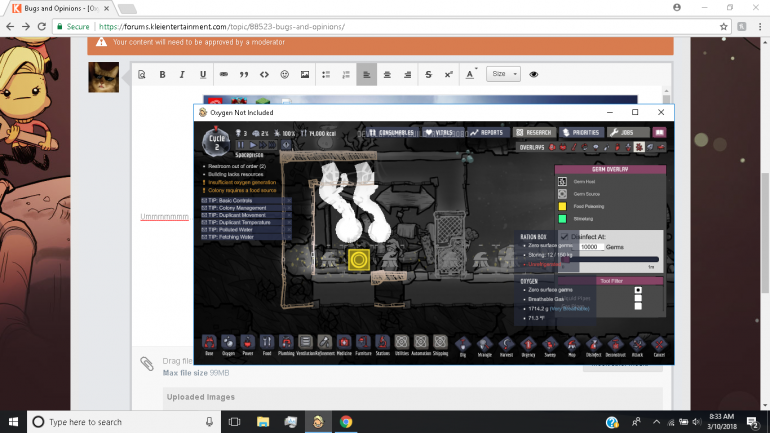Right-align the editor text
Screen dimensions: 770x433
(x=408, y=75)
